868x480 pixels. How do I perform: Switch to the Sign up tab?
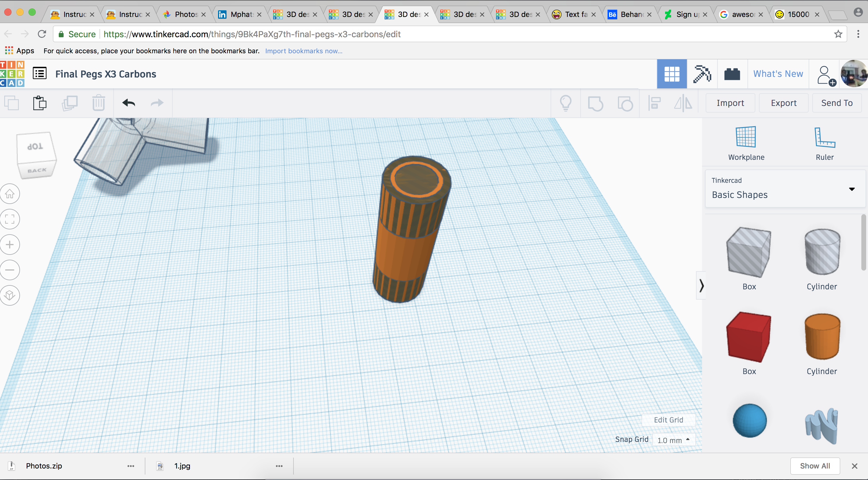point(686,14)
